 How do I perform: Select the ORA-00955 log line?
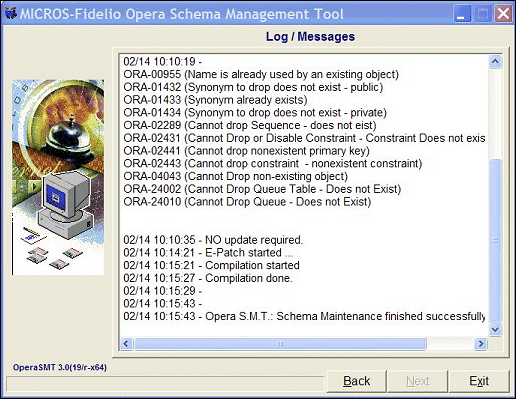click(x=261, y=74)
